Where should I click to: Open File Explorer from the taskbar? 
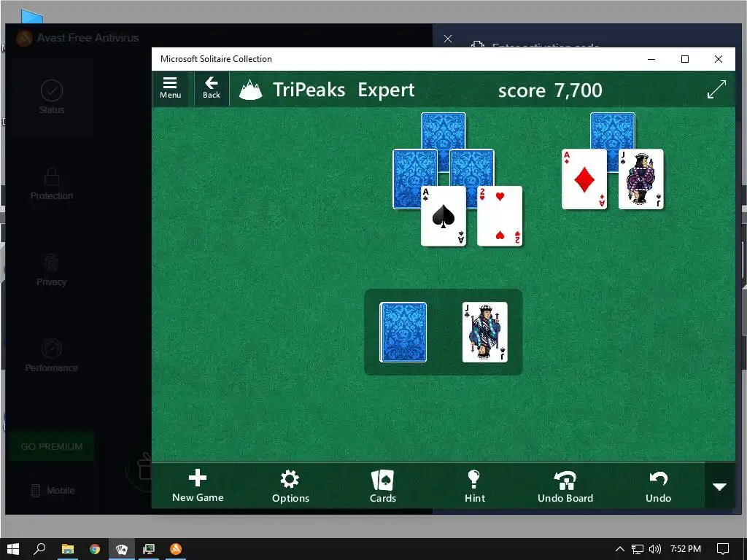coord(68,549)
